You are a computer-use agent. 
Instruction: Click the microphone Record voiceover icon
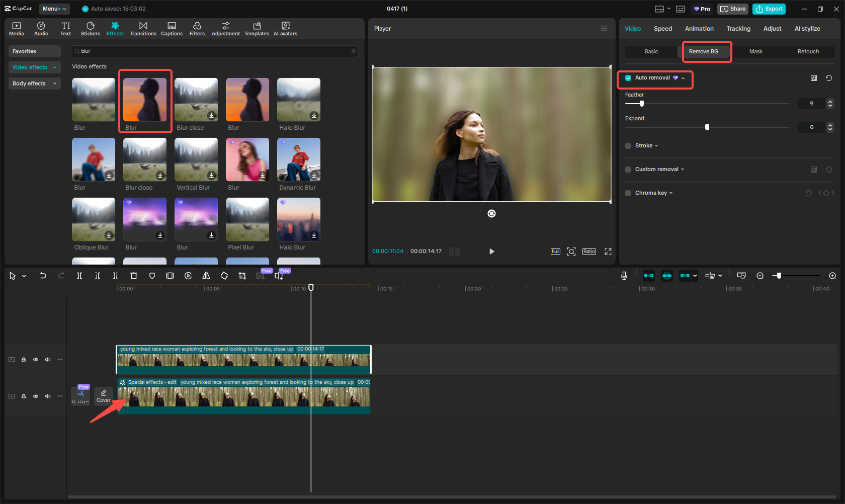coord(624,276)
